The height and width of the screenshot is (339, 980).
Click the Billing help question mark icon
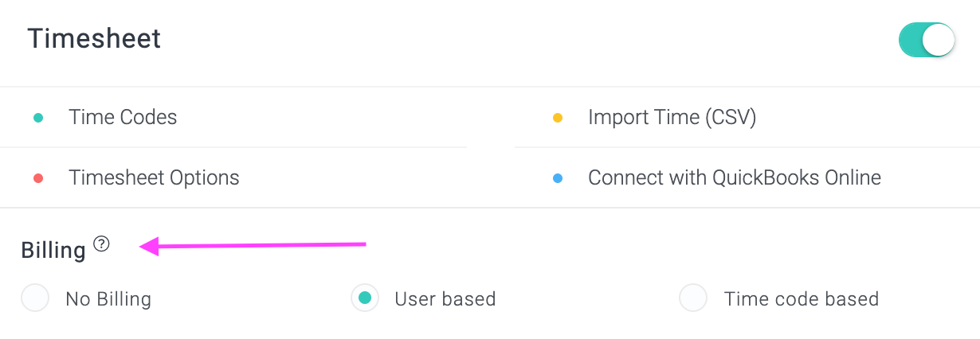[x=101, y=244]
